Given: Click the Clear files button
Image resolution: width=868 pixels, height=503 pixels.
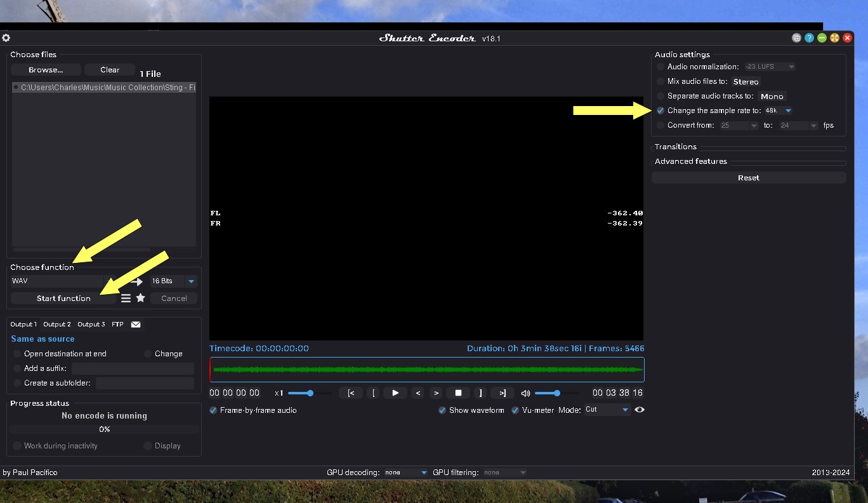Looking at the screenshot, I should tap(110, 70).
